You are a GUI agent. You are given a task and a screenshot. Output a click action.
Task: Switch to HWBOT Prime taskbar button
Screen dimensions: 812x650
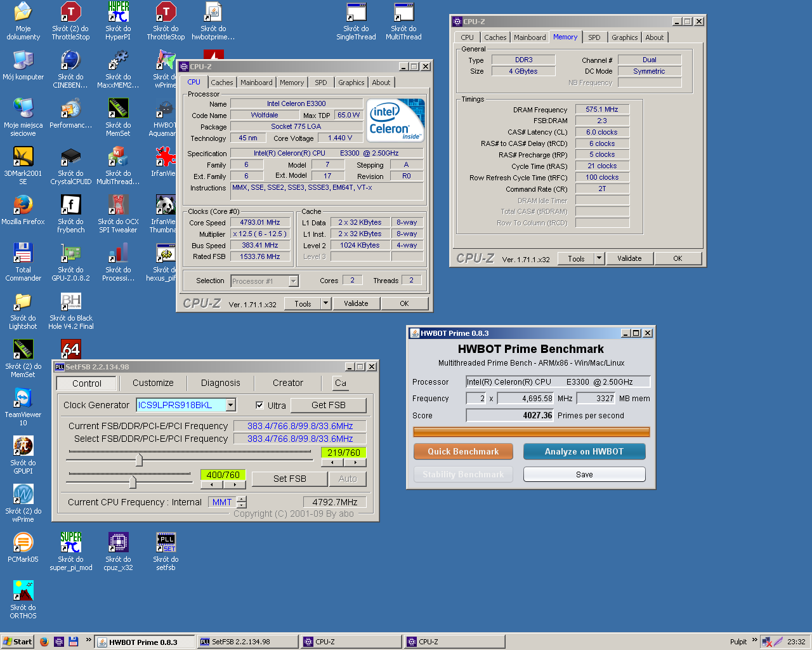[145, 642]
